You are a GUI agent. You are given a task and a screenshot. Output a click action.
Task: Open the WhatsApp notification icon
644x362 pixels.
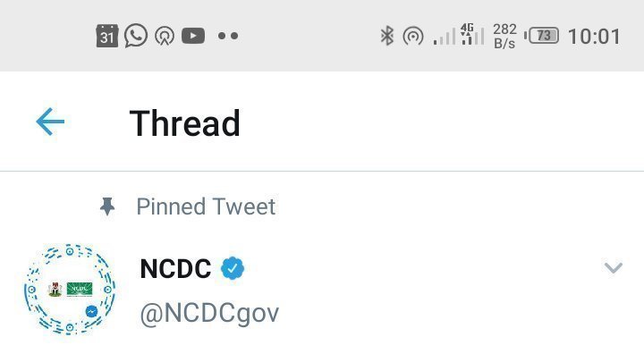(x=136, y=36)
